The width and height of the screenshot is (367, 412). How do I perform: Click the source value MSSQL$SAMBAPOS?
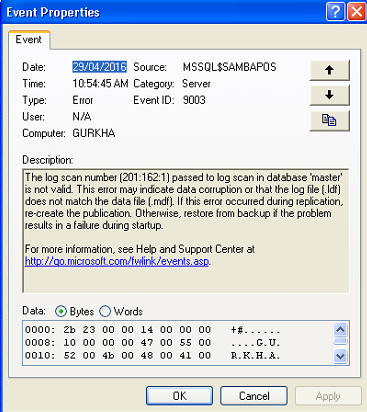pyautogui.click(x=229, y=67)
